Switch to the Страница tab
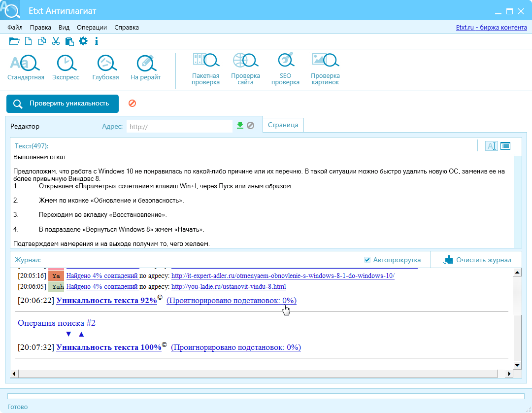The width and height of the screenshot is (532, 413). pos(283,125)
